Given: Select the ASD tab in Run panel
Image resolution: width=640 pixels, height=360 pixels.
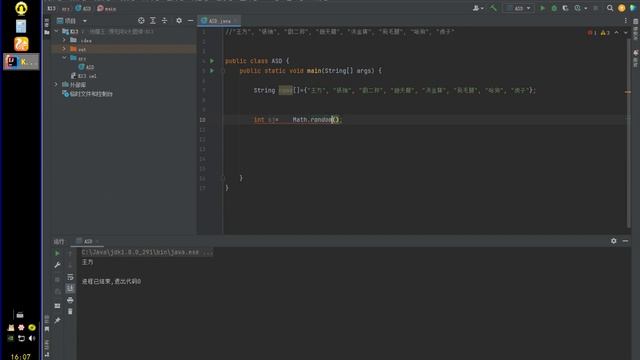Looking at the screenshot, I should [87, 241].
